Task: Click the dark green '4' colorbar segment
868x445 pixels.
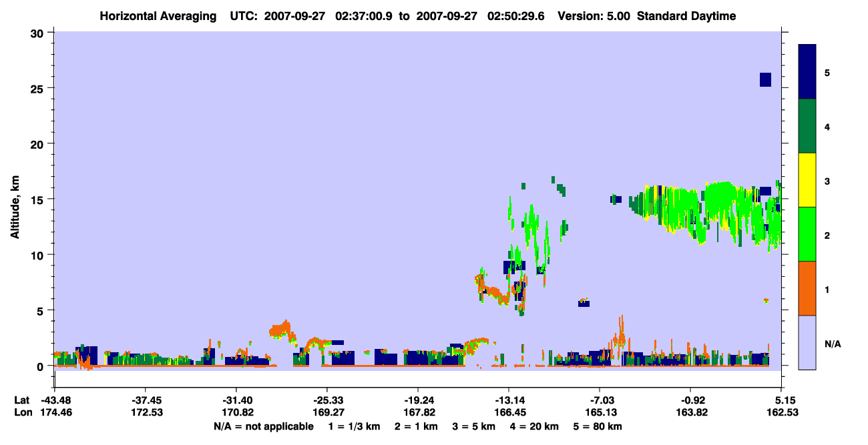Action: (807, 126)
